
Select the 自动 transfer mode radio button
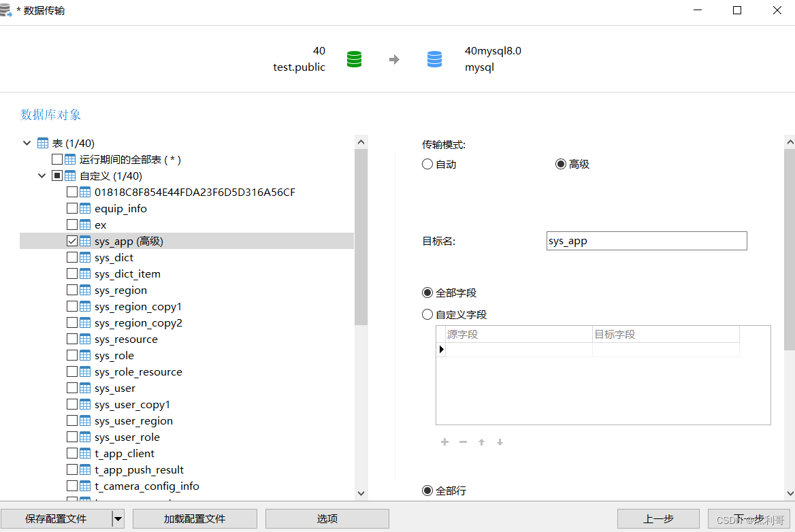pos(427,163)
